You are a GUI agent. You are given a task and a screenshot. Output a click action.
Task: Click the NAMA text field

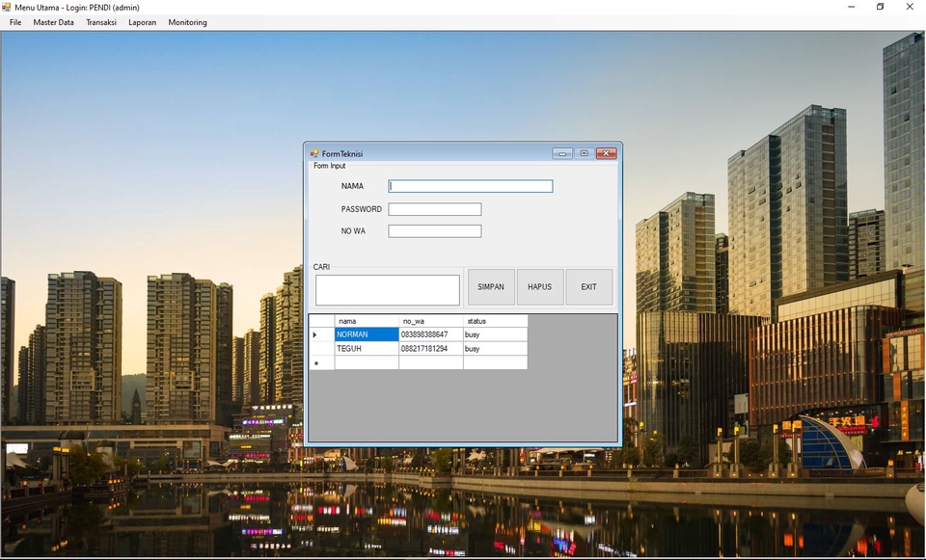click(471, 186)
